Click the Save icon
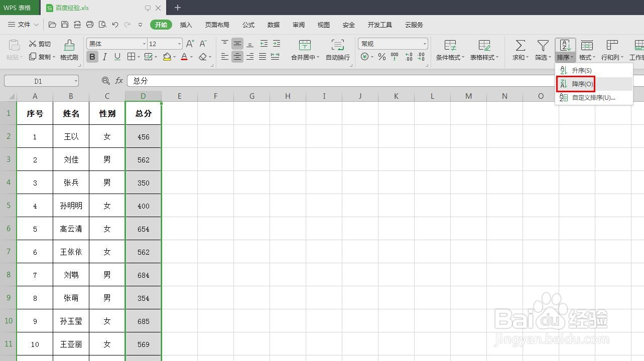The width and height of the screenshot is (644, 361). pos(65,25)
